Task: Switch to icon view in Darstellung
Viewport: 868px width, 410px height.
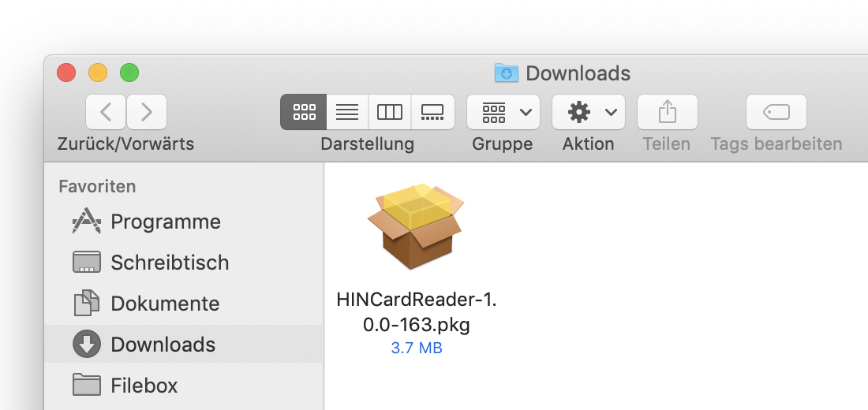Action: (303, 112)
